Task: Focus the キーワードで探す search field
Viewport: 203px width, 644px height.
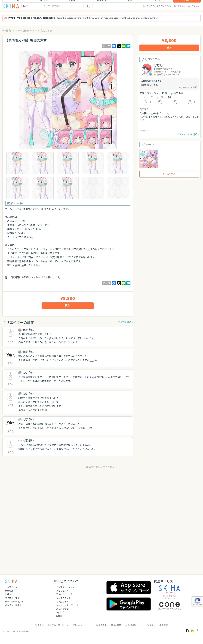Action: coord(63,6)
